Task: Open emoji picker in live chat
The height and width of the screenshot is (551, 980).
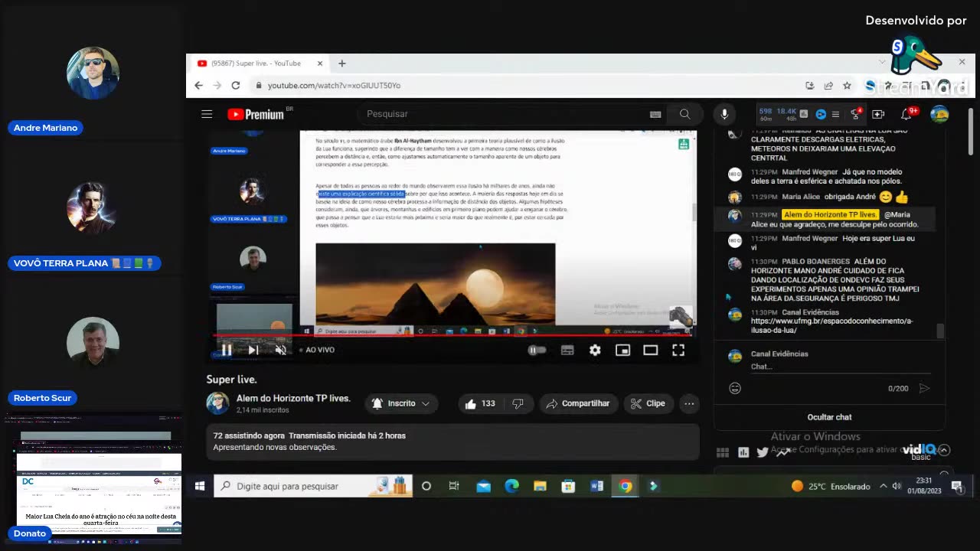Action: tap(735, 388)
